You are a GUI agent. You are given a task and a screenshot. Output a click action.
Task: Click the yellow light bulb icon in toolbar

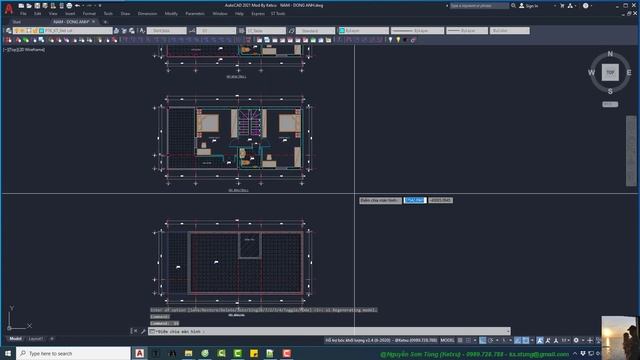pos(398,40)
